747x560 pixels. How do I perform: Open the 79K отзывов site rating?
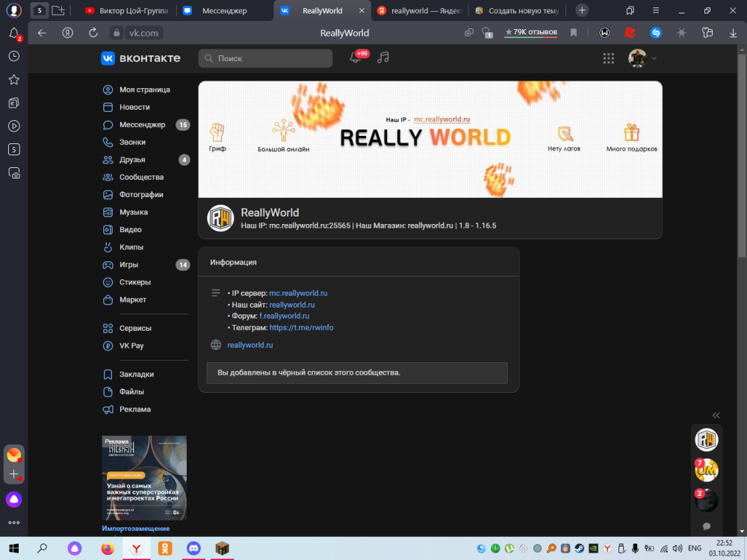(530, 32)
